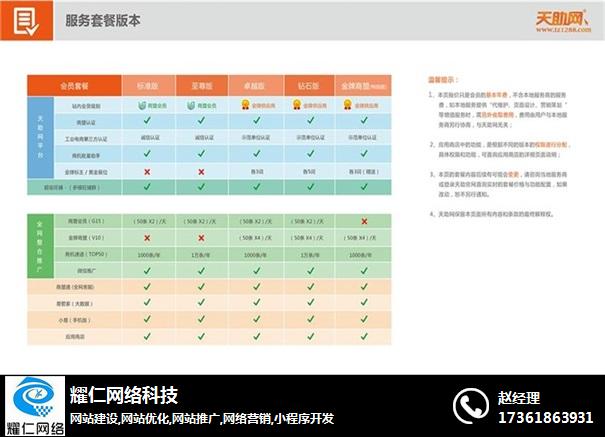Click the green shield badge under 标准版
Image resolution: width=605 pixels, height=437 pixels.
[x=142, y=105]
